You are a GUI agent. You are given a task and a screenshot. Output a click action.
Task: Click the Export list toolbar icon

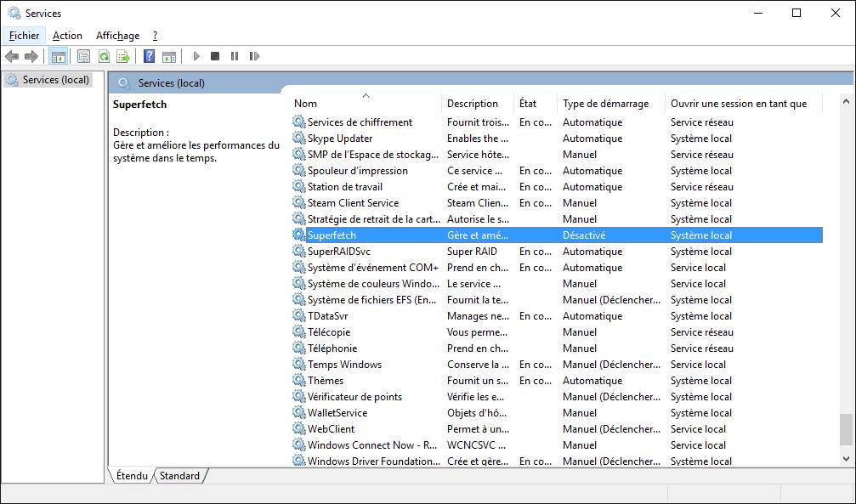click(122, 56)
